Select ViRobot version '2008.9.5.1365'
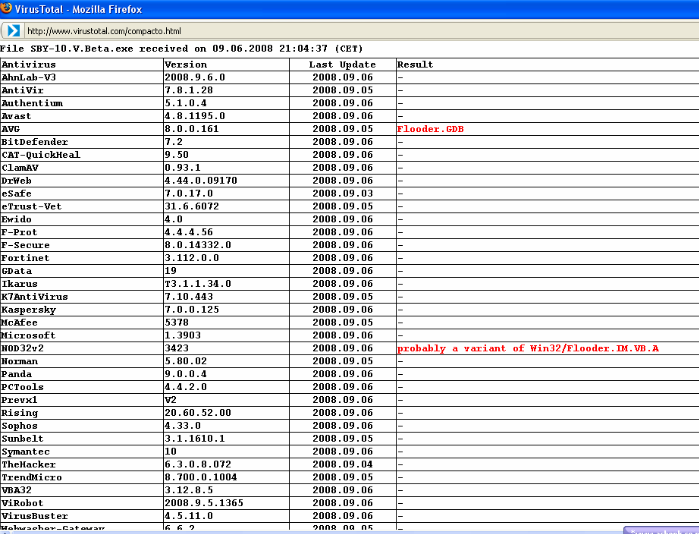The height and width of the screenshot is (534, 699). tap(204, 503)
